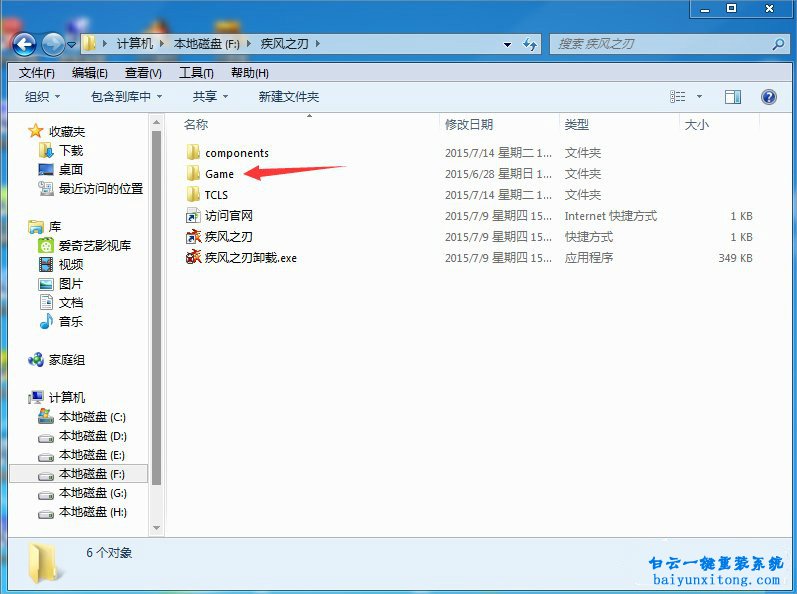The width and height of the screenshot is (797, 594).
Task: Open the Help question mark icon
Action: click(769, 97)
